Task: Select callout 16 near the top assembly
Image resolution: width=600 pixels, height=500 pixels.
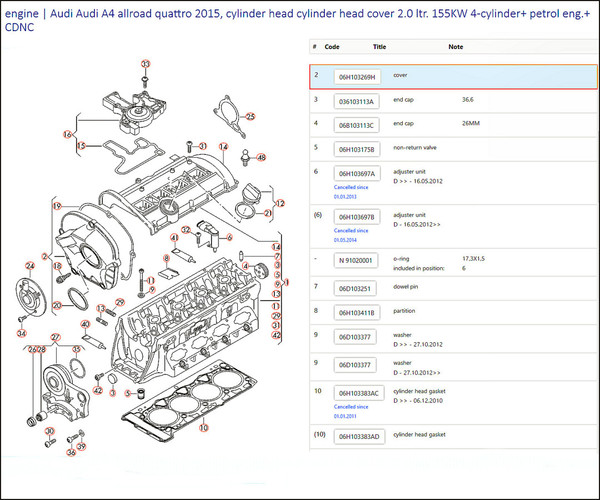Action: pyautogui.click(x=68, y=133)
